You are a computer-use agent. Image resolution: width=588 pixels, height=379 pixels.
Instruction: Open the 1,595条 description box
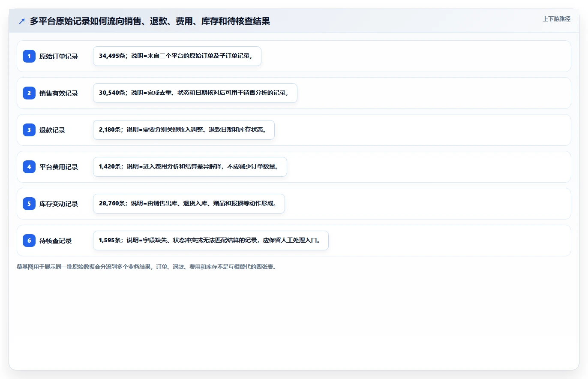(x=210, y=241)
